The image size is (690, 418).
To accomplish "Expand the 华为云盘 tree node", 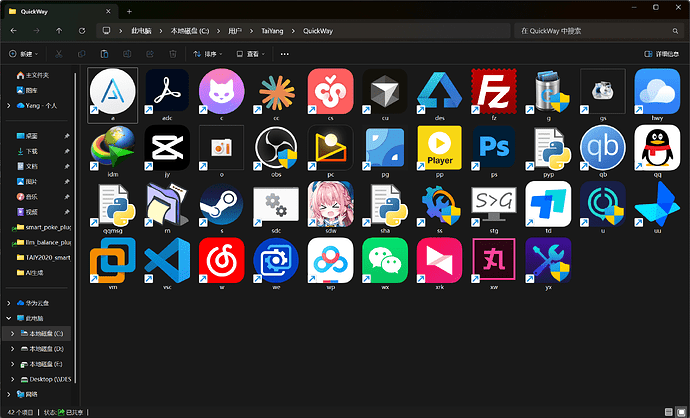I will click(9, 303).
